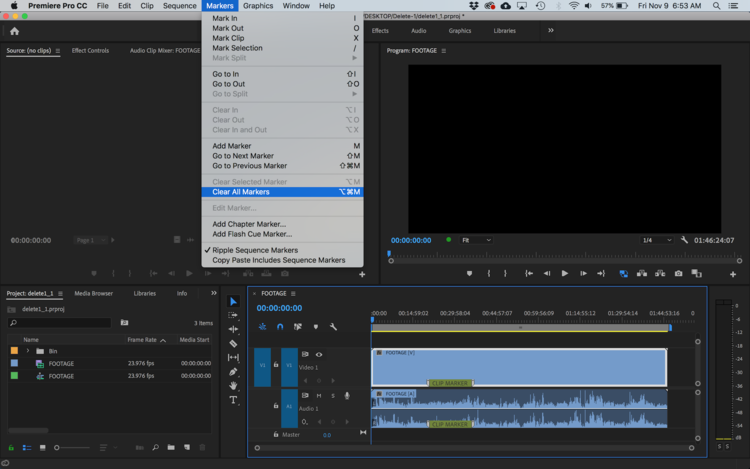Viewport: 750px width, 469px height.
Task: Toggle Video 1 track lock
Action: click(276, 365)
